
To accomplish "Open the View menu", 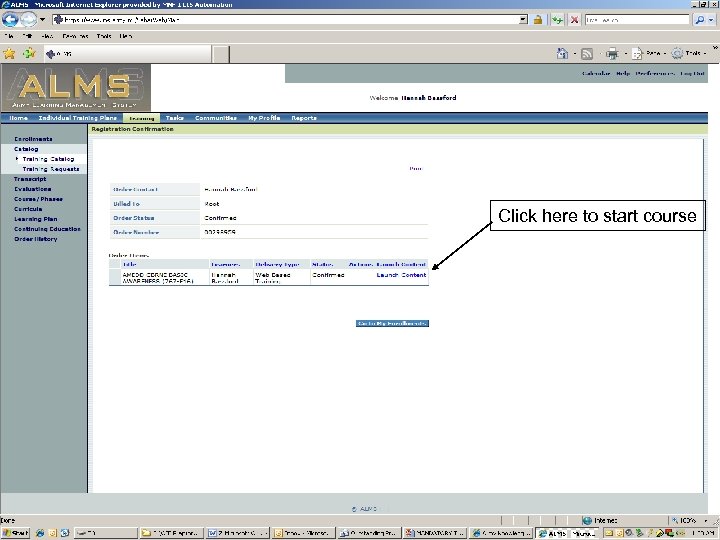I will pos(47,36).
